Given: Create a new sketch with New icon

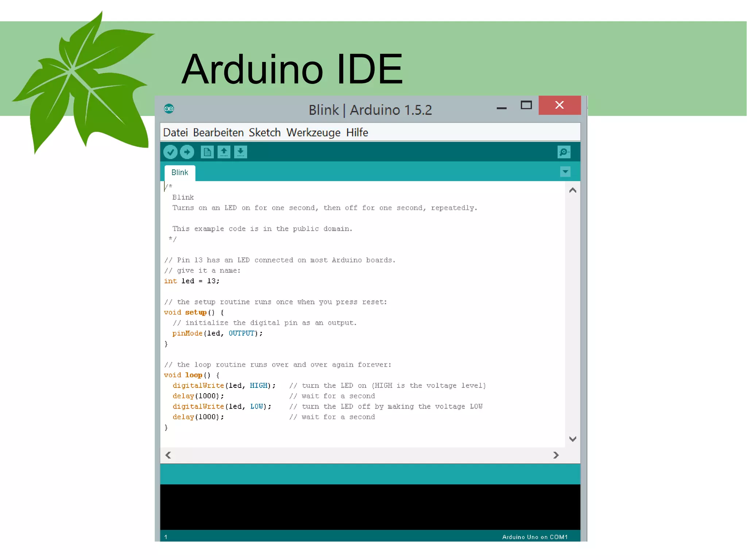Looking at the screenshot, I should 207,152.
